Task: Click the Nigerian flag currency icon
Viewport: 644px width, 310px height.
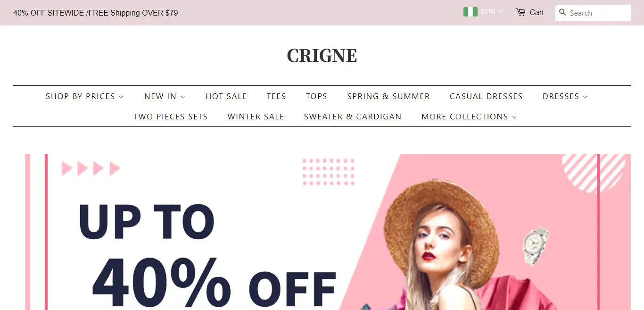Action: (x=471, y=12)
